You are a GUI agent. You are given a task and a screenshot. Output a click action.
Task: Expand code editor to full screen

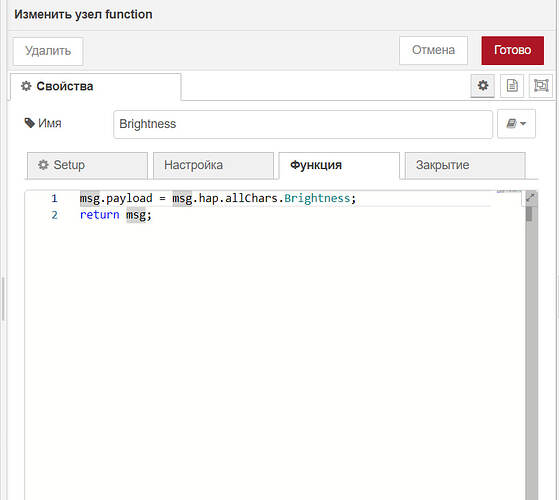point(530,197)
